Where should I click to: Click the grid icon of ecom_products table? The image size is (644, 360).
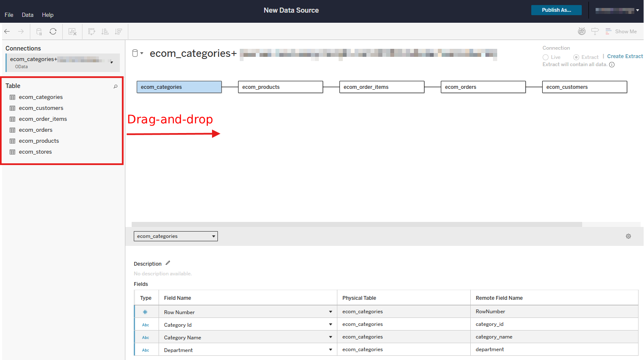click(x=12, y=141)
